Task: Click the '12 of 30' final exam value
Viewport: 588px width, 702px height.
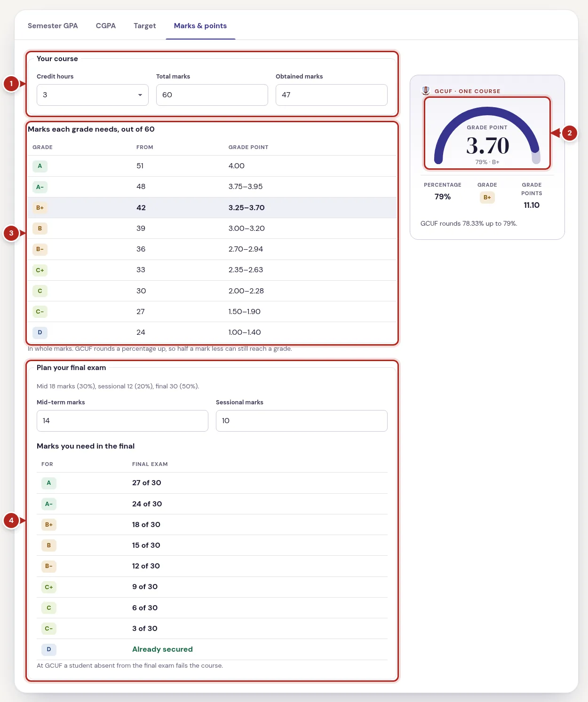Action: 146,566
